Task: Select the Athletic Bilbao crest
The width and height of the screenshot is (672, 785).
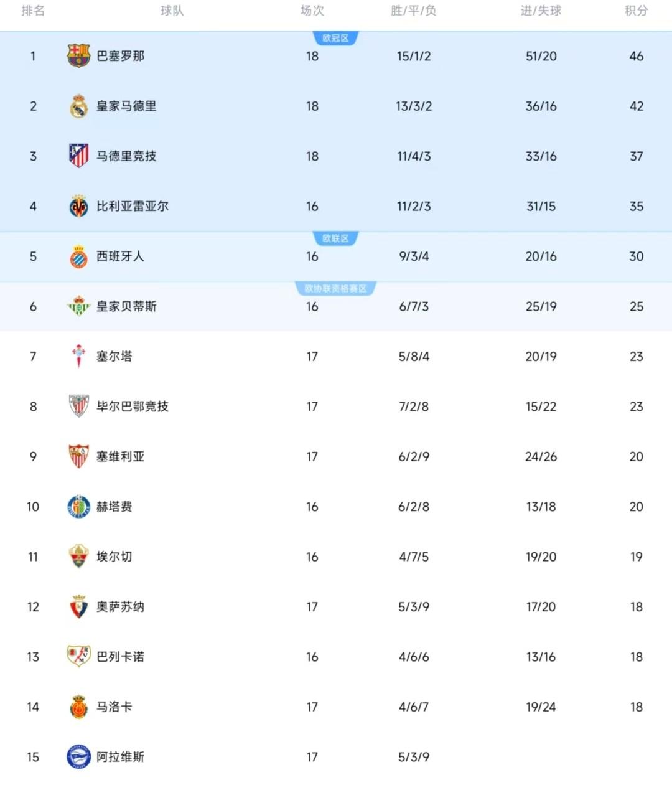Action: (x=78, y=407)
